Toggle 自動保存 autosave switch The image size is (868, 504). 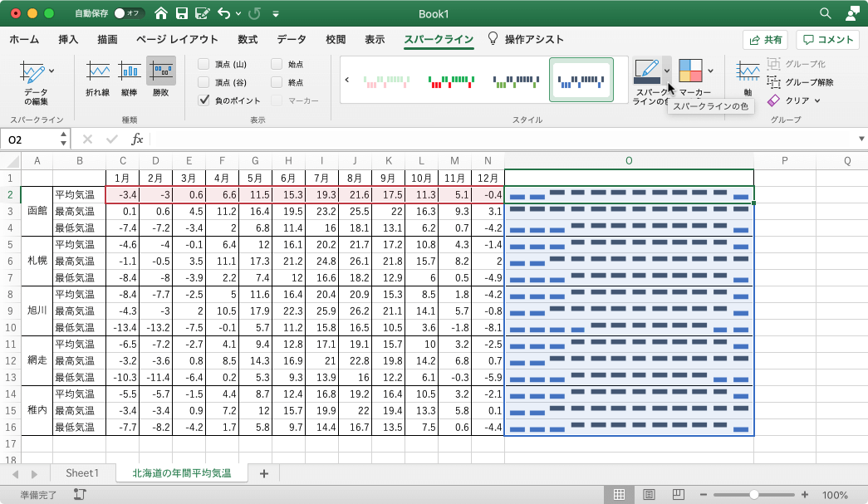[x=129, y=13]
